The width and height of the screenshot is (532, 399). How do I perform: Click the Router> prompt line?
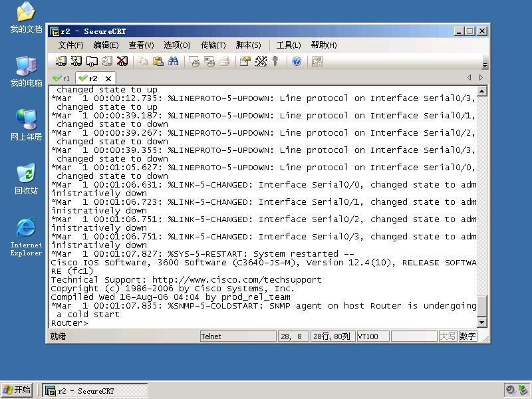pos(70,323)
